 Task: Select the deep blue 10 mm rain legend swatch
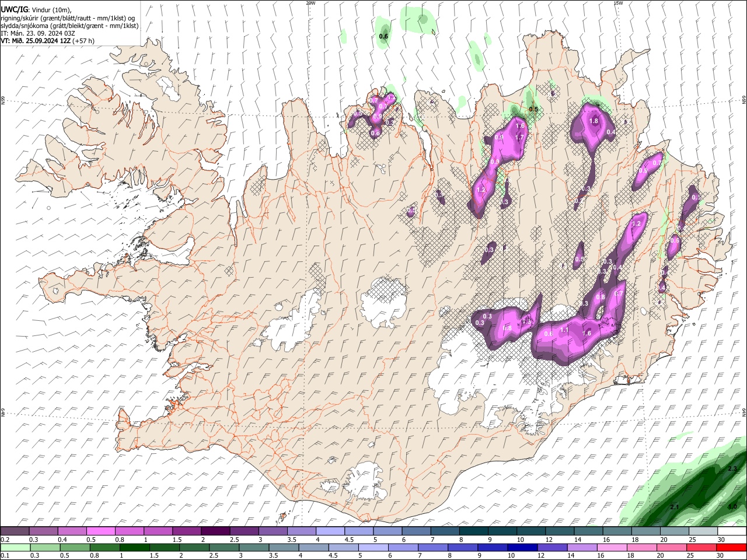click(x=522, y=548)
